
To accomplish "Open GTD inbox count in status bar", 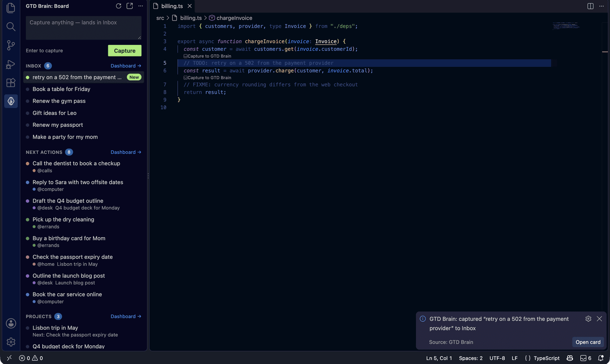I will (586, 358).
